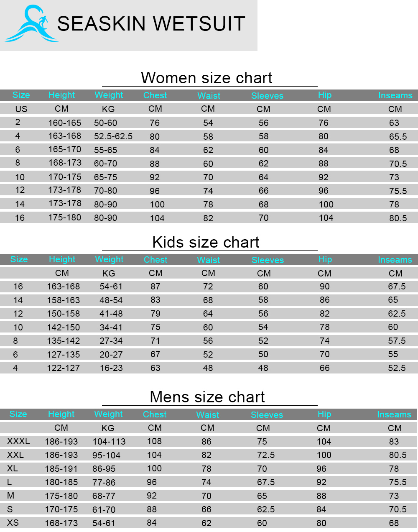
Task: Click the Seaskin surfer wave logo
Action: tap(31, 24)
